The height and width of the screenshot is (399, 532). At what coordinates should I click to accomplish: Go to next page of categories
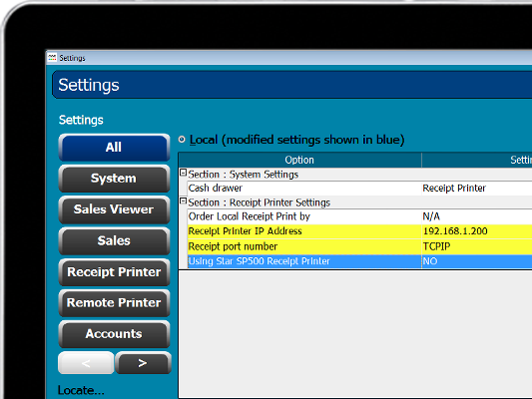[143, 363]
